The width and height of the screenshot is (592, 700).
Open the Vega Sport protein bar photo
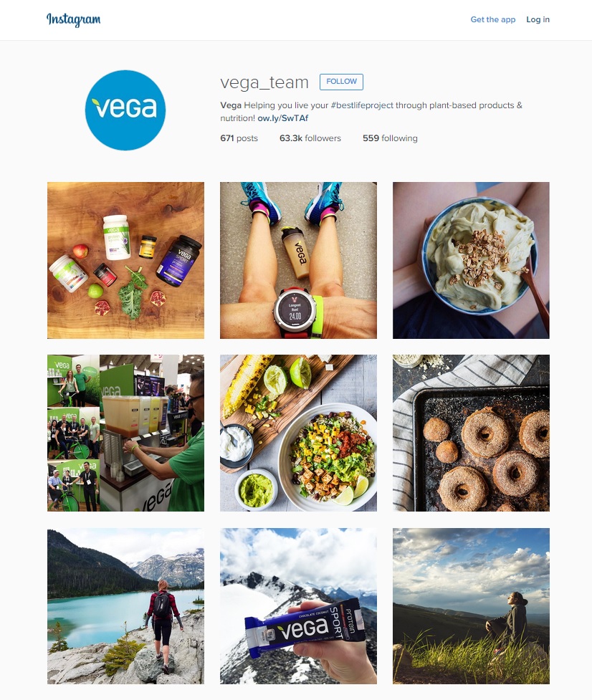[x=298, y=606]
